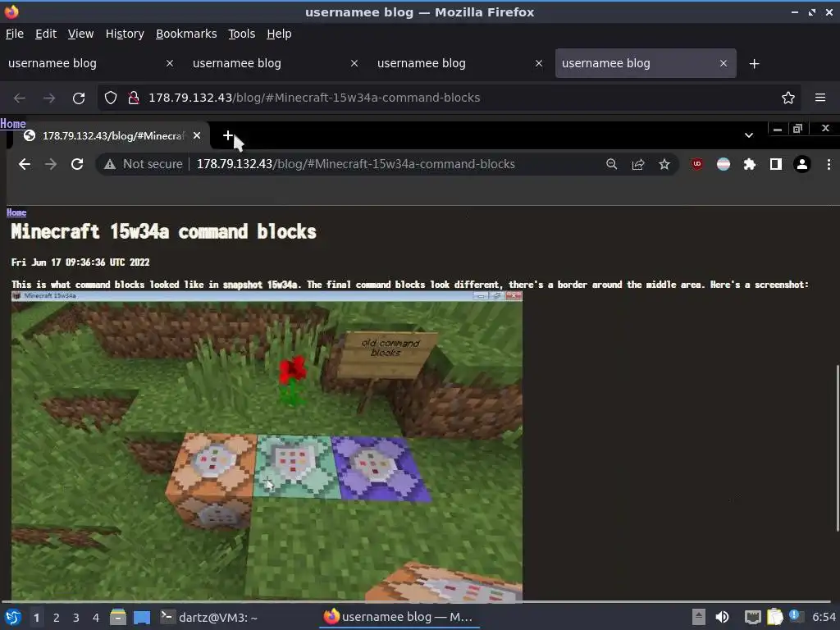Click the show desktop taskbar icon

(142, 617)
